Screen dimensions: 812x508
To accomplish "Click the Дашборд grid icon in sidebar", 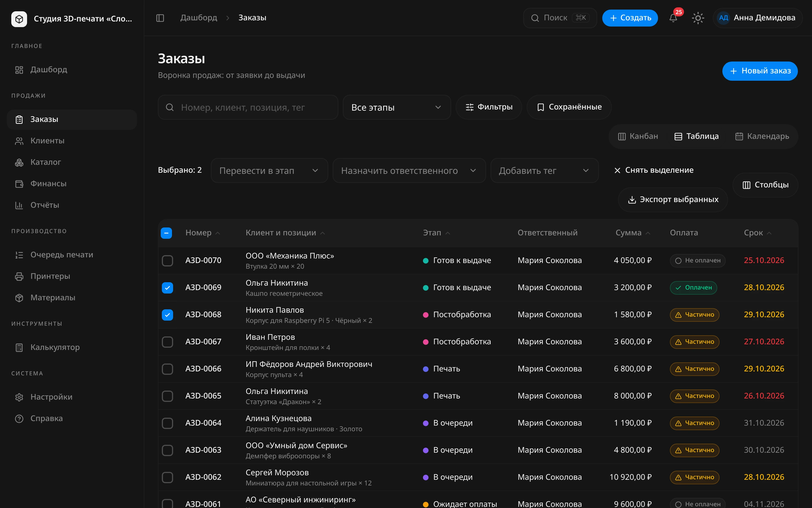I will 19,70.
